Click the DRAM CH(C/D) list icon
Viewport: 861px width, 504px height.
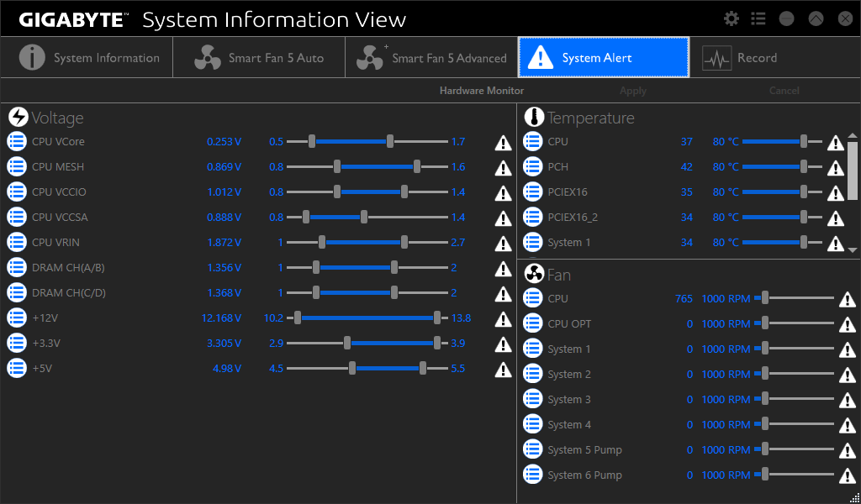(17, 293)
